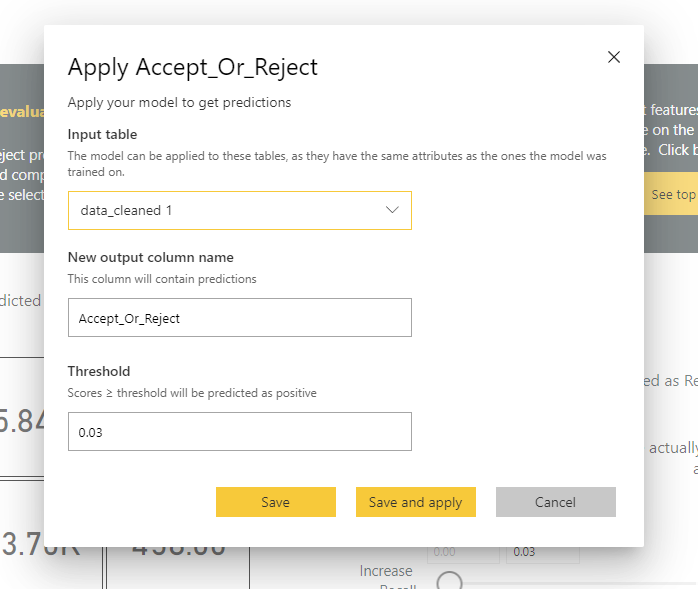Click into the Threshold value box
The image size is (698, 589).
(239, 432)
